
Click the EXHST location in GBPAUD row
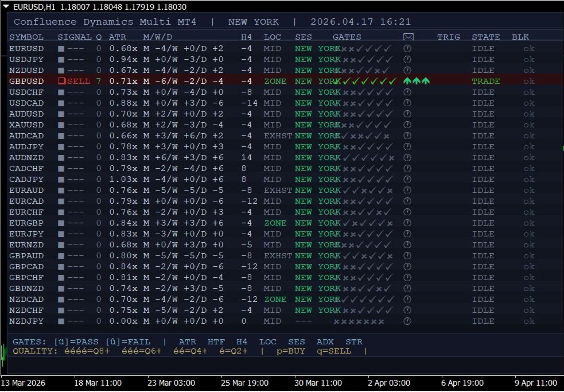[x=278, y=256]
